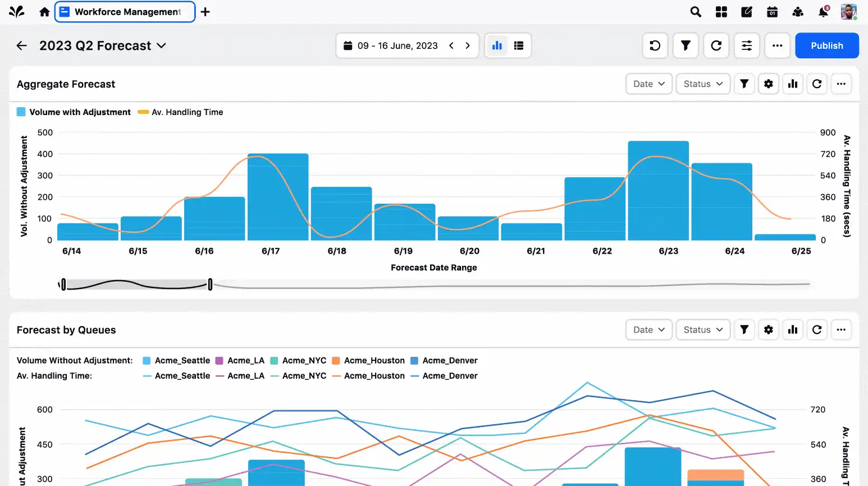The image size is (868, 486).
Task: Go to the previous date range
Action: click(451, 45)
